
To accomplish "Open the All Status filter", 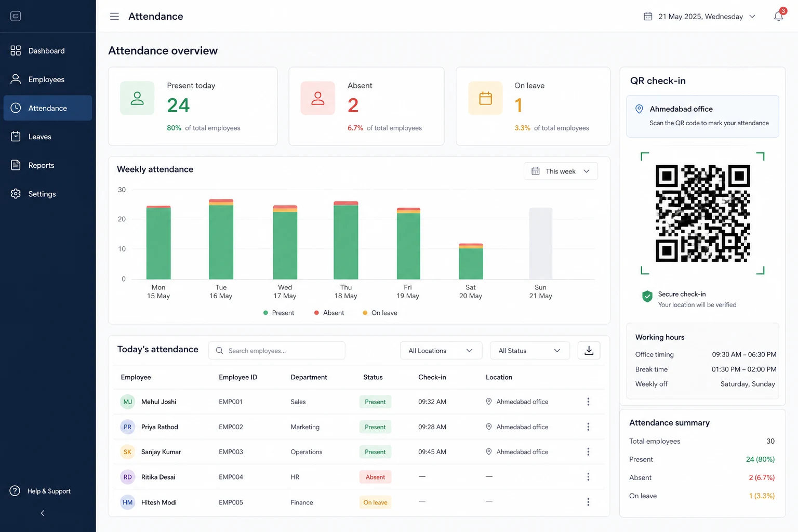I will [x=530, y=351].
